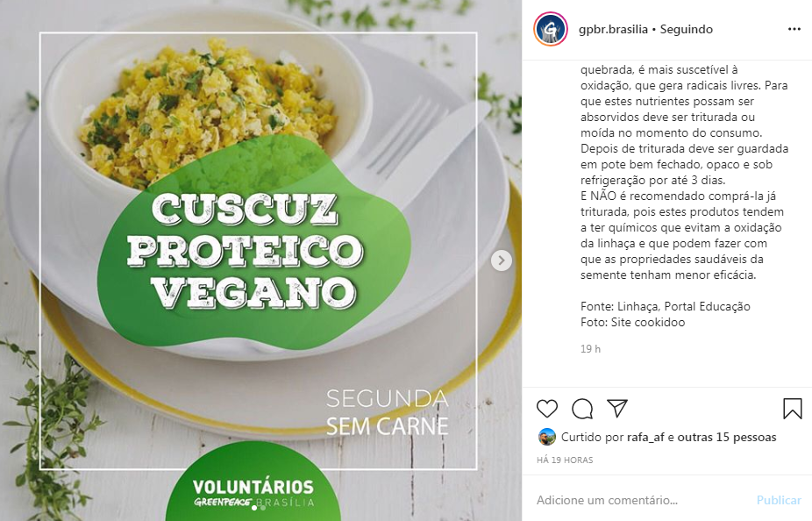Open gpbr.brasilia profile picture

(x=551, y=30)
